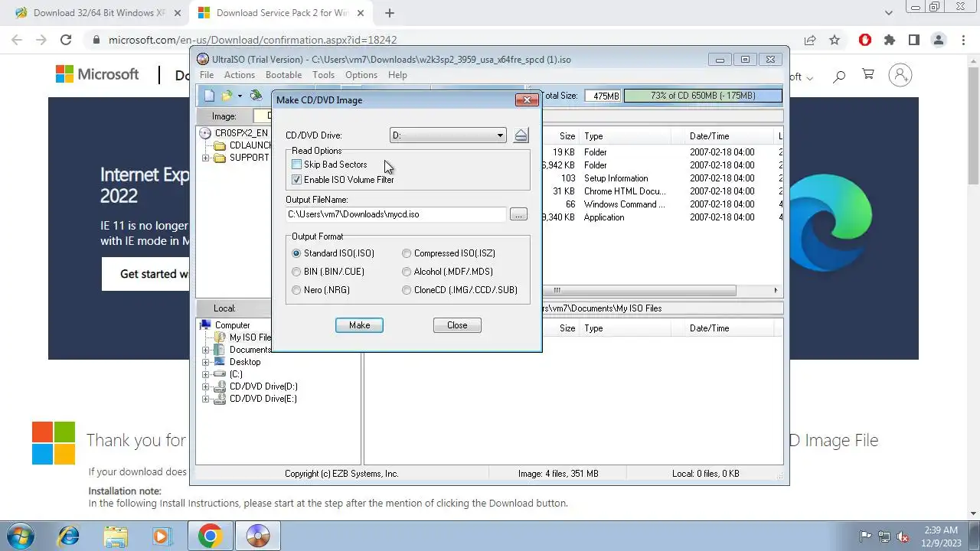Open the CD/DVD Drive combo box
The width and height of the screenshot is (980, 551).
coord(448,135)
